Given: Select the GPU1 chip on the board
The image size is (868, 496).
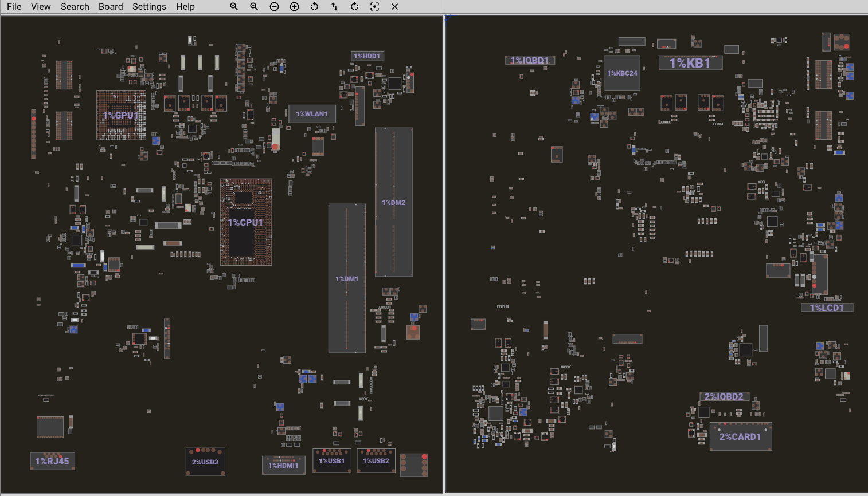Looking at the screenshot, I should [x=121, y=115].
